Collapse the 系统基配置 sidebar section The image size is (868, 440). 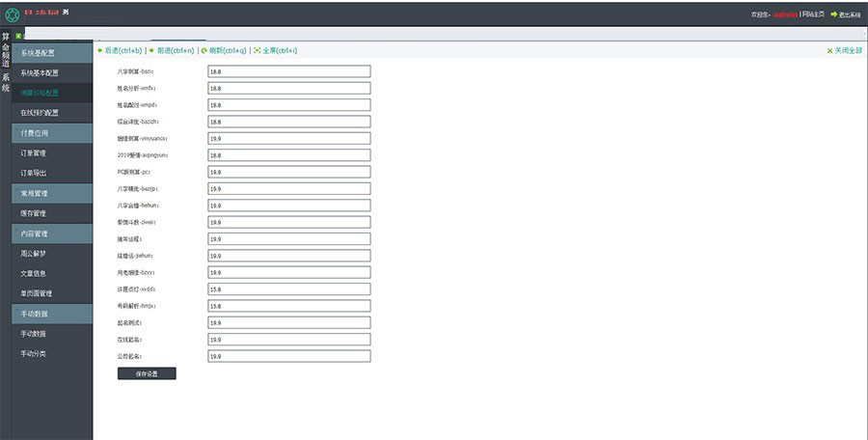tap(52, 53)
